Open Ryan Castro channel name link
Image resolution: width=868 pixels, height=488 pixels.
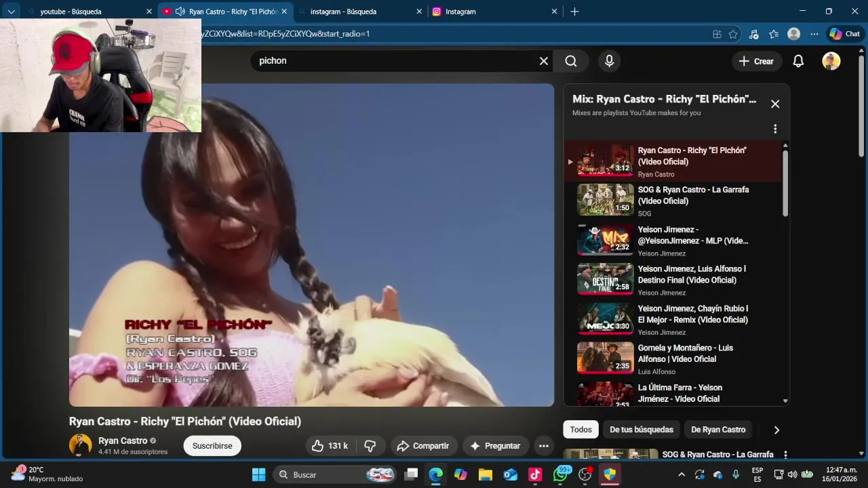tap(123, 441)
